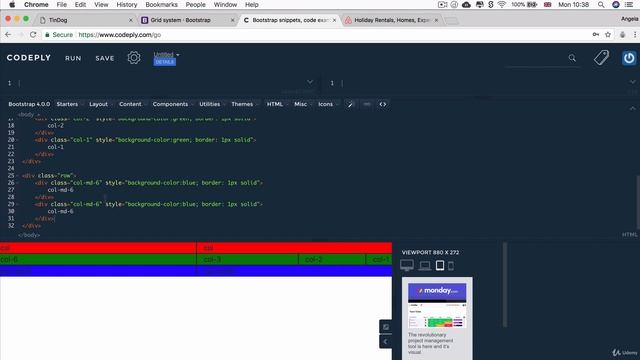Click the CODEPLY logo
640x360 pixels.
(29, 58)
